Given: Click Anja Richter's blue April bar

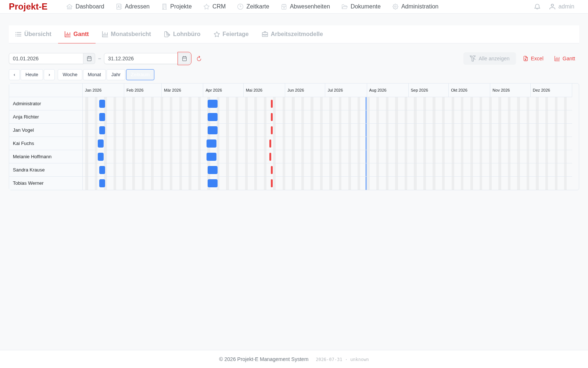Looking at the screenshot, I should (212, 117).
